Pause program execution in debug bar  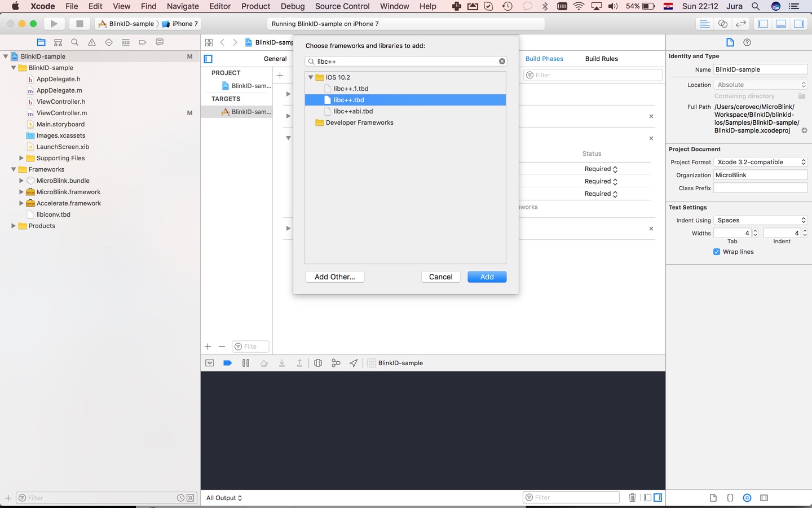(246, 363)
